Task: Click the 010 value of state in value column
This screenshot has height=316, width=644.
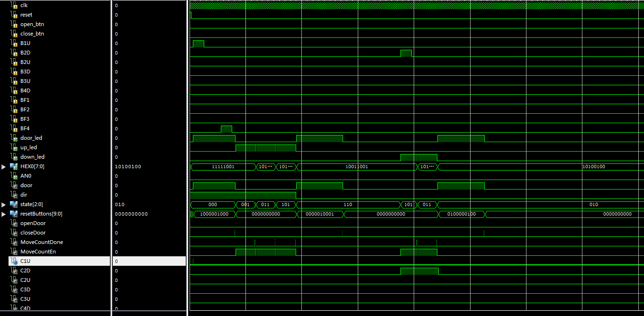Action: point(120,204)
